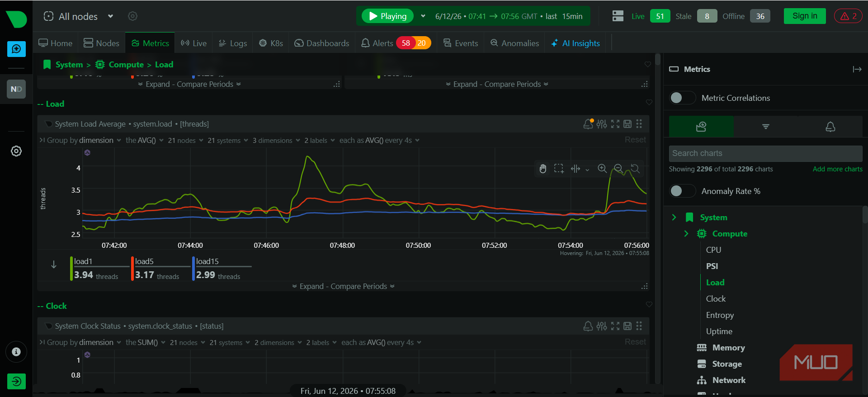This screenshot has height=397, width=868.
Task: Pause the Playing live mode button
Action: [388, 16]
